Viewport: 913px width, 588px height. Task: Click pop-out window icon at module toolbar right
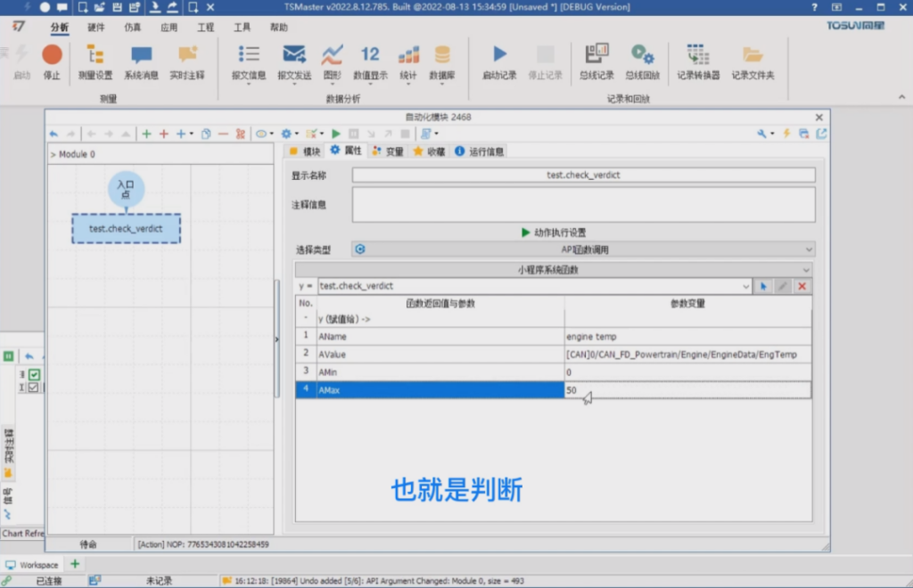point(821,134)
